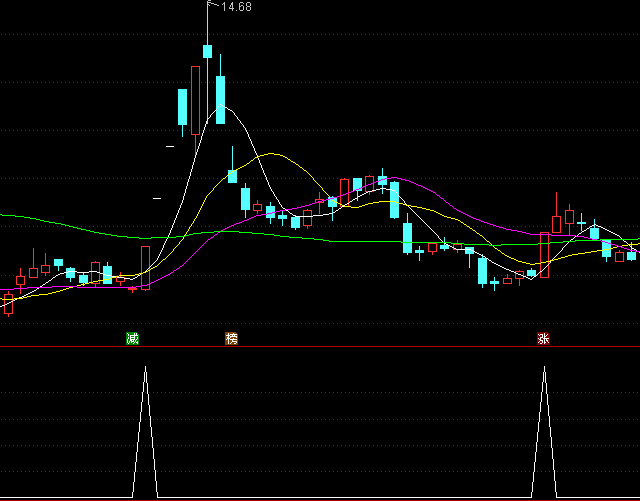Click the 14.68 high price label

pos(236,7)
